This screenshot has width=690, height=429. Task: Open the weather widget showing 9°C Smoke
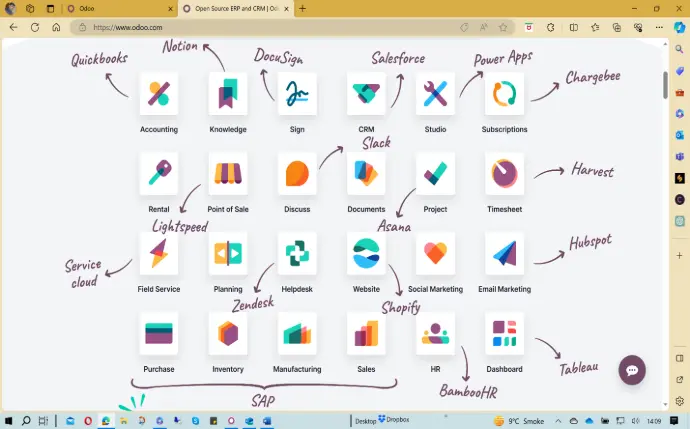(x=519, y=421)
